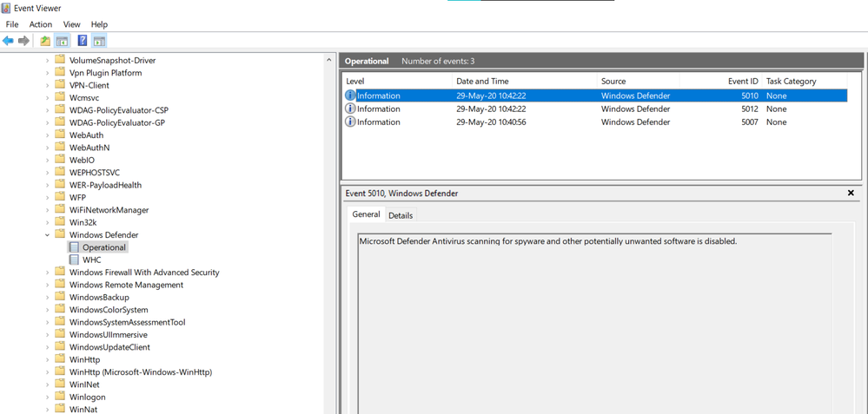The image size is (868, 414).
Task: Select the WER-PayloadHealth tree item
Action: pos(105,185)
